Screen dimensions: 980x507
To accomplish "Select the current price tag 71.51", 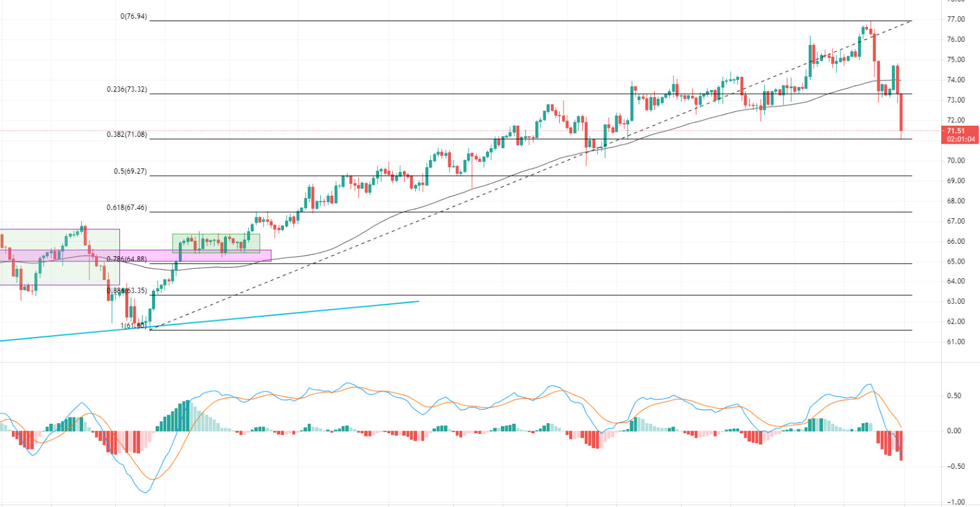I will [x=955, y=131].
